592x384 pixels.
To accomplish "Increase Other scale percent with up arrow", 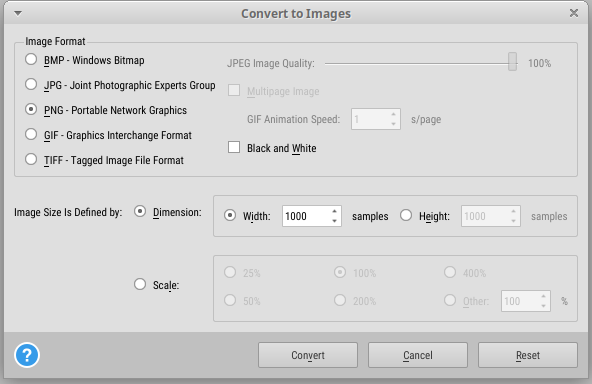I will [543, 296].
